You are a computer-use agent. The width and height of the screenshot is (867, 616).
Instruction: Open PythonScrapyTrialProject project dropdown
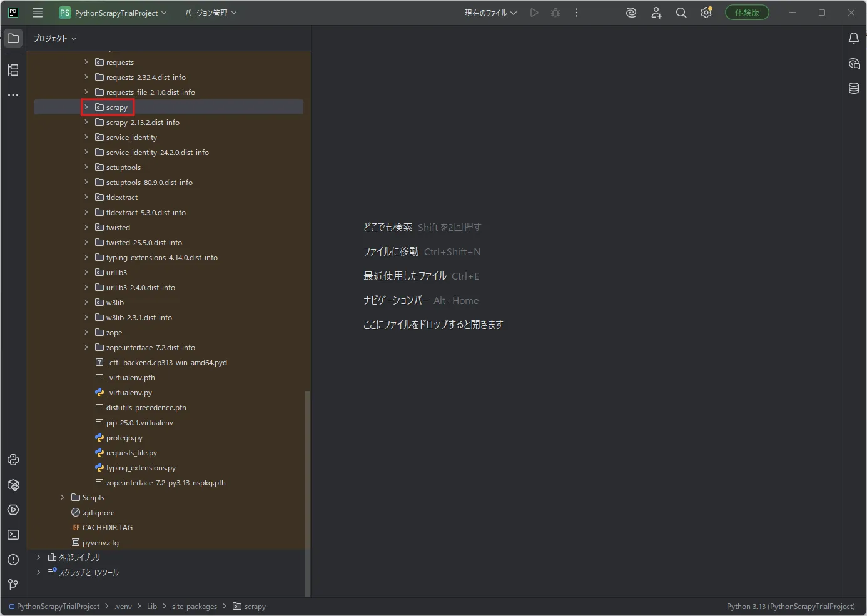point(113,13)
